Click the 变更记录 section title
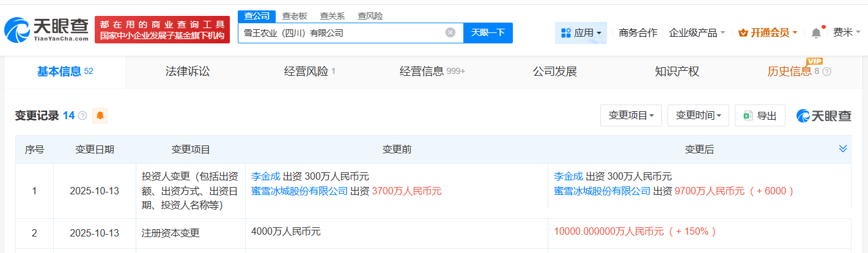This screenshot has height=253, width=868. (x=37, y=116)
